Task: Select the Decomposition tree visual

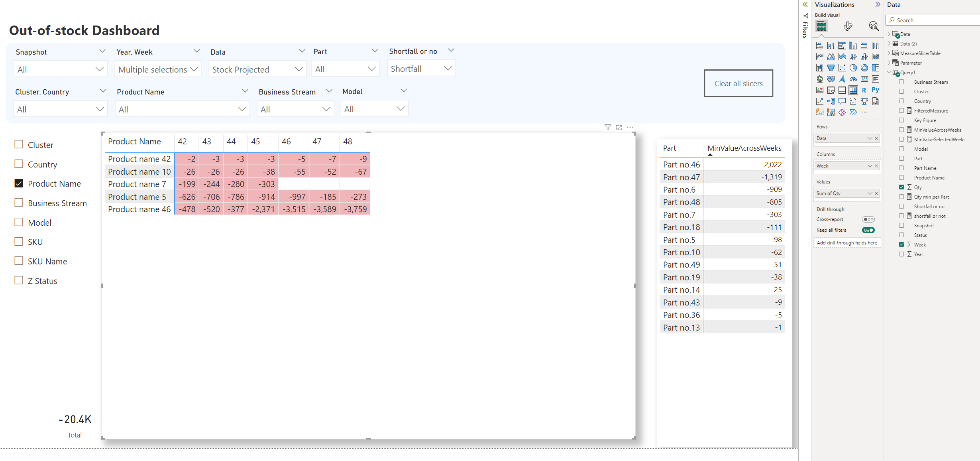Action: (x=831, y=101)
